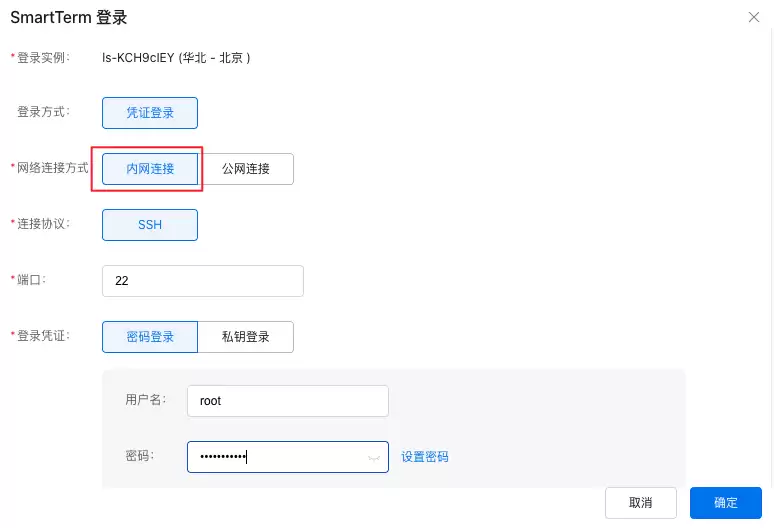This screenshot has width=774, height=528.
Task: Click the 用户名 label
Action: 146,400
